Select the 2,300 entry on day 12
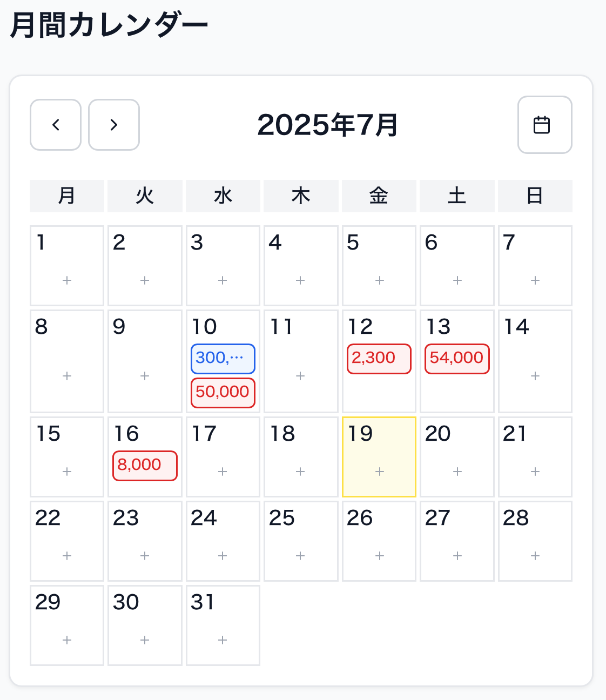Screen dimensions: 606x700 click(379, 359)
